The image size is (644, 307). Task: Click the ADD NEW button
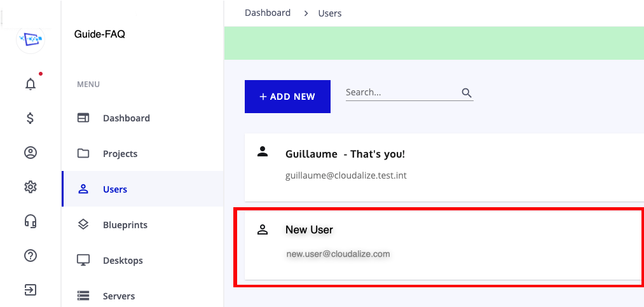point(287,97)
